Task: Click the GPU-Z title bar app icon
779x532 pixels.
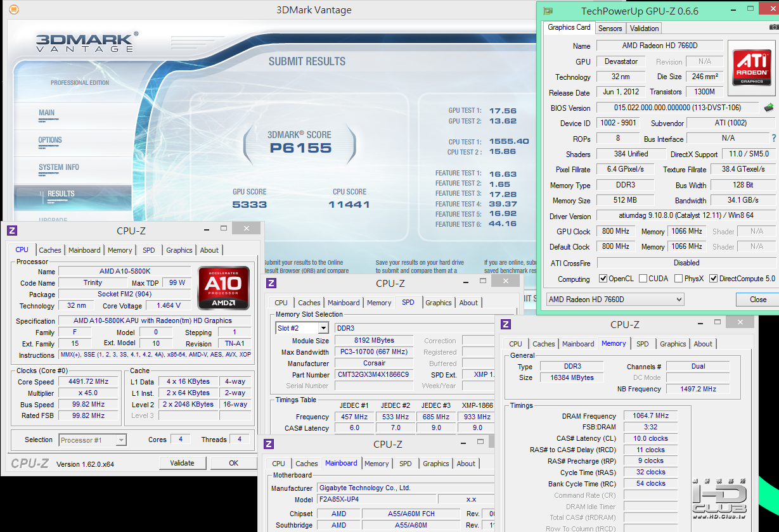Action: (548, 10)
